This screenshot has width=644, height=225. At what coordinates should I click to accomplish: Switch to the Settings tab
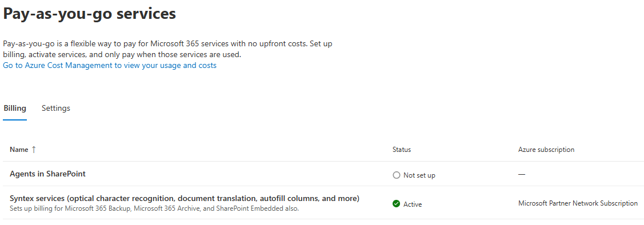coord(56,109)
